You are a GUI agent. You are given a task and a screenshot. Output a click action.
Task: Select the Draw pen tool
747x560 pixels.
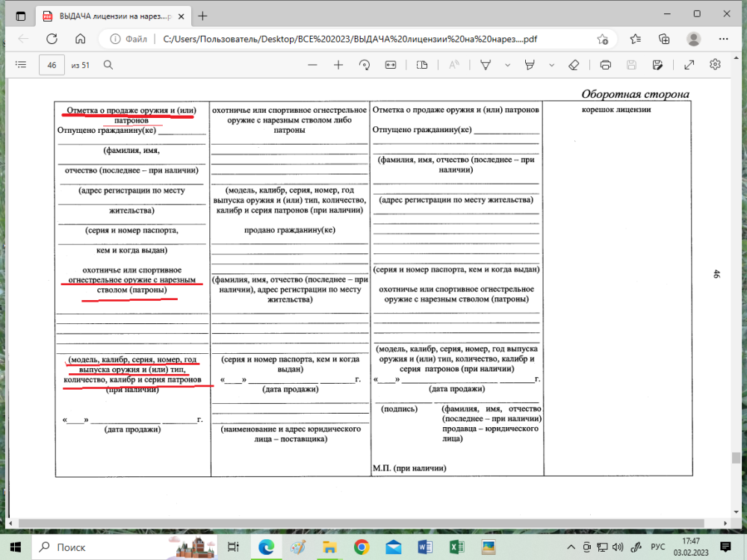point(485,65)
